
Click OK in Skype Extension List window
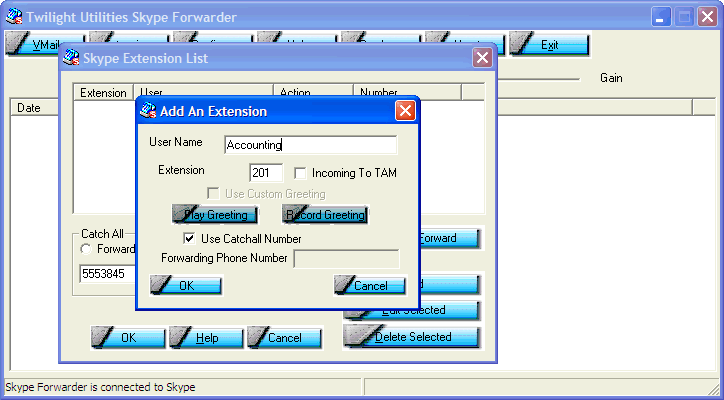(x=128, y=338)
